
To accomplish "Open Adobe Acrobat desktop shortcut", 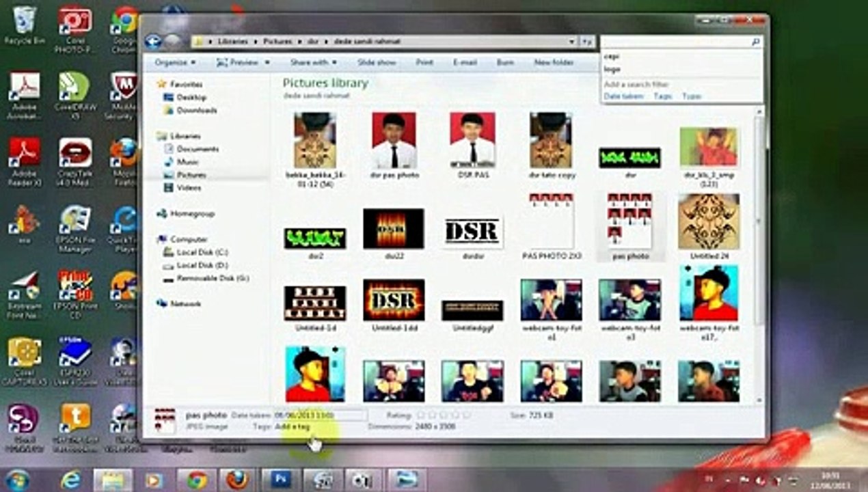I will [25, 96].
